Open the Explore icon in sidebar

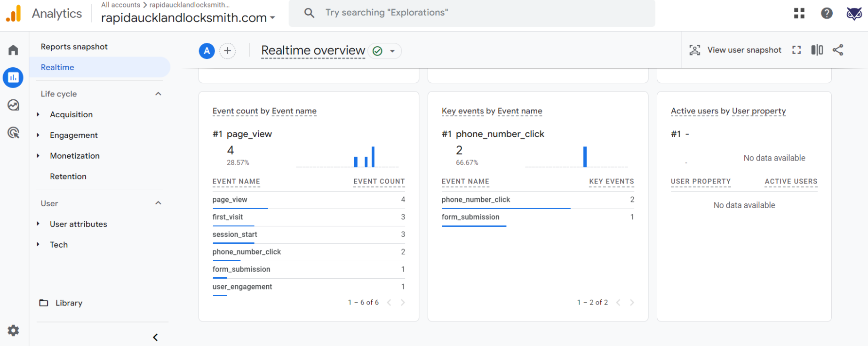click(13, 105)
